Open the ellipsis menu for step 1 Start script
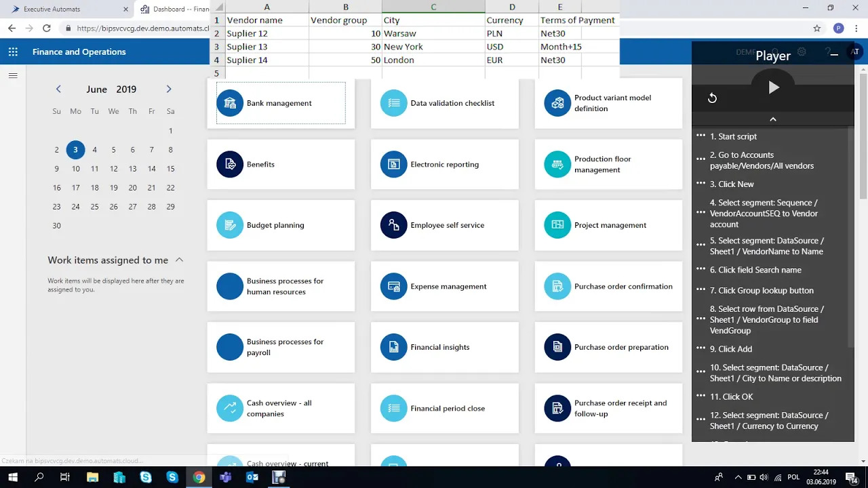This screenshot has width=868, height=488. tap(701, 136)
